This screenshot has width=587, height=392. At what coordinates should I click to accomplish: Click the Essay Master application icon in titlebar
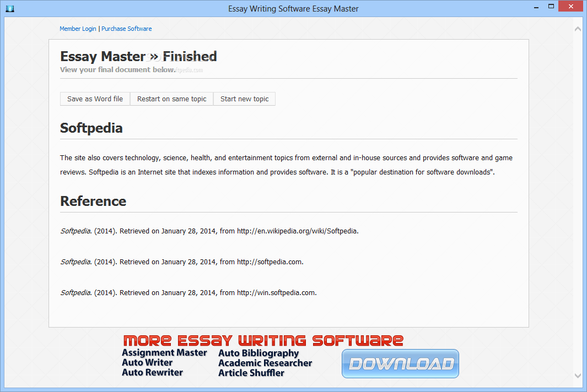pos(9,8)
